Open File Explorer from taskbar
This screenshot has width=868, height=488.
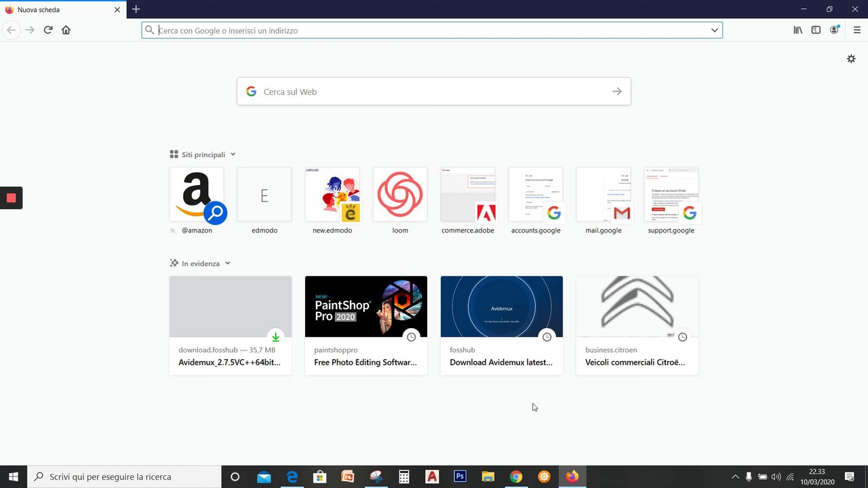pyautogui.click(x=488, y=476)
